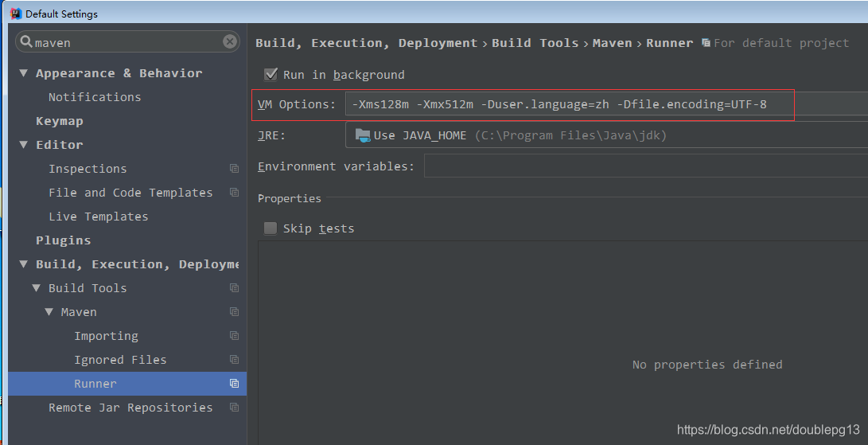Click the 'For default project' text
Viewport: 868px width, 445px height.
click(x=781, y=43)
